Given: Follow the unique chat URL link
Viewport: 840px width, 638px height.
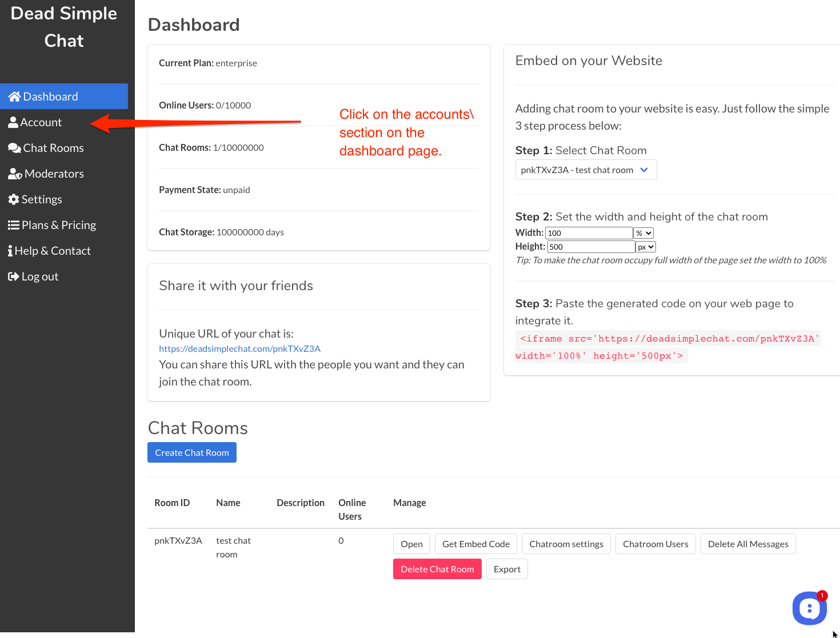Looking at the screenshot, I should [x=239, y=348].
